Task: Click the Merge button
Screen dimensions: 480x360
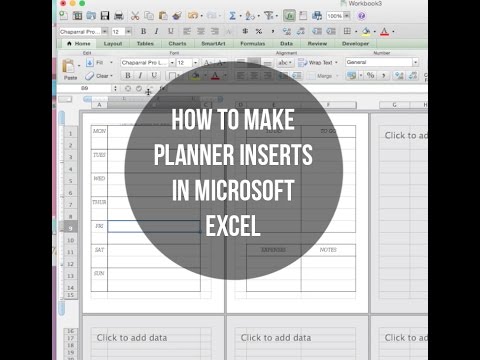Action: pyautogui.click(x=322, y=76)
